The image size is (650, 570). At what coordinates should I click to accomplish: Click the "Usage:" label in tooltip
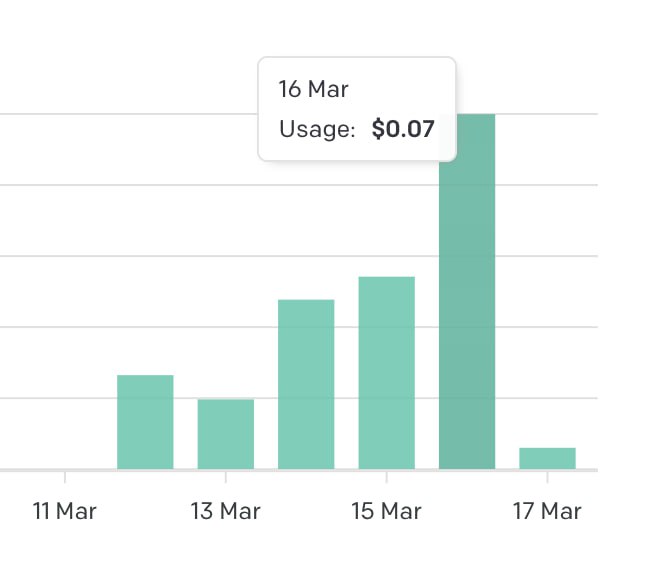(317, 129)
